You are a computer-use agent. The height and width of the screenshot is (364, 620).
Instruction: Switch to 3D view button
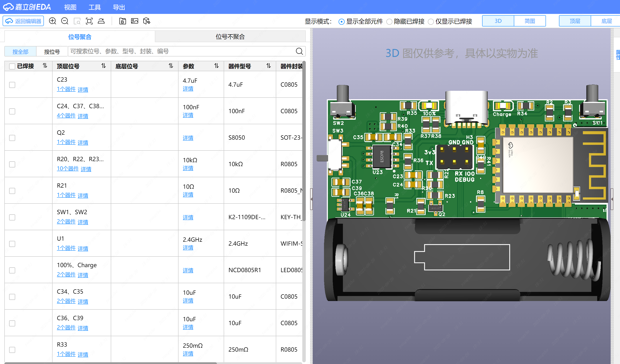click(498, 21)
